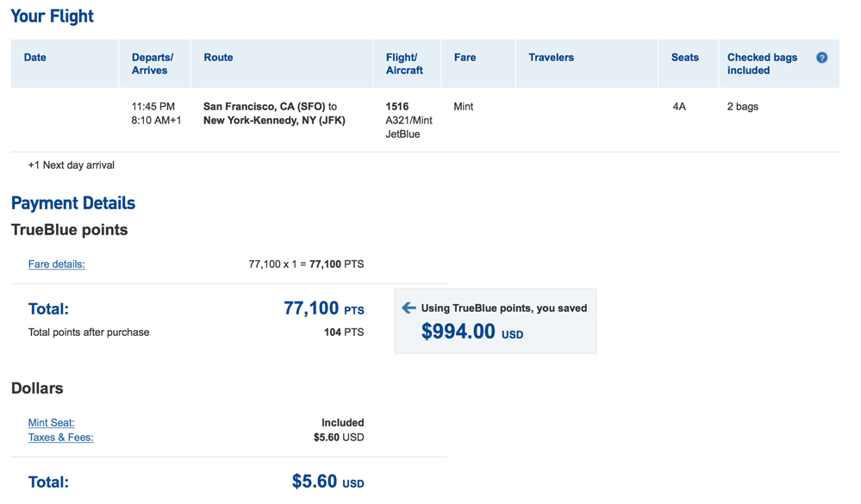Click seat 4A in the table
Screen dimensions: 861x504
point(679,107)
